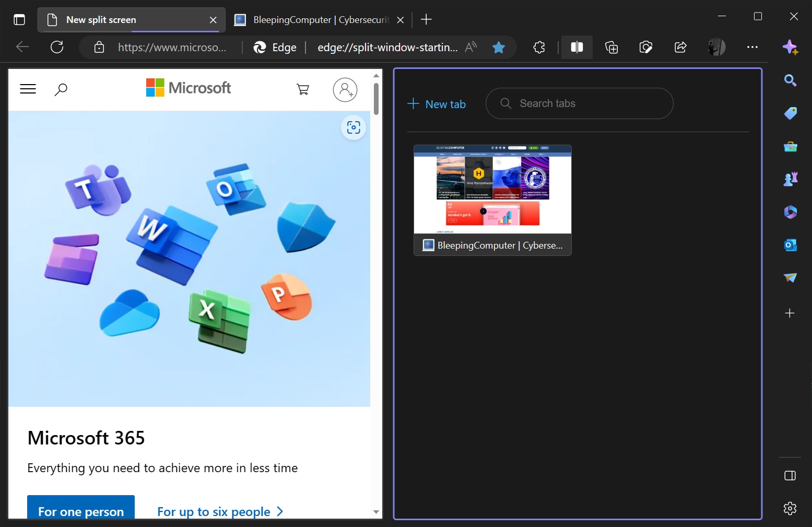Open the Search sidebar icon
The image size is (812, 527).
[790, 80]
